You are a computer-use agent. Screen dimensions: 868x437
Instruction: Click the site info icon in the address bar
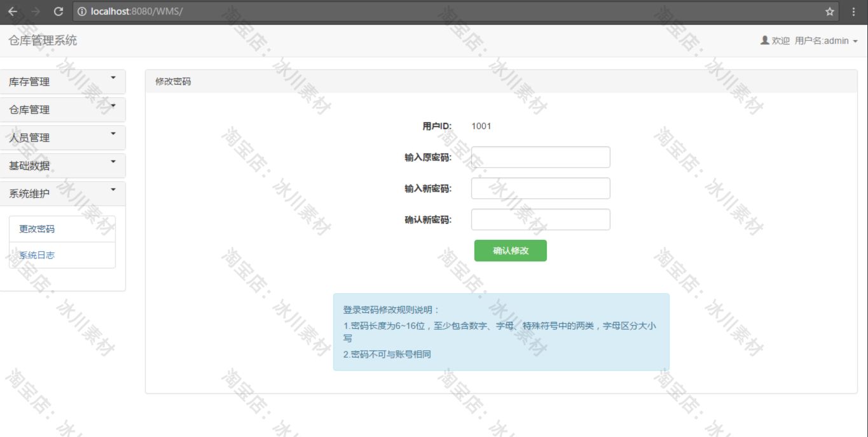pyautogui.click(x=82, y=11)
